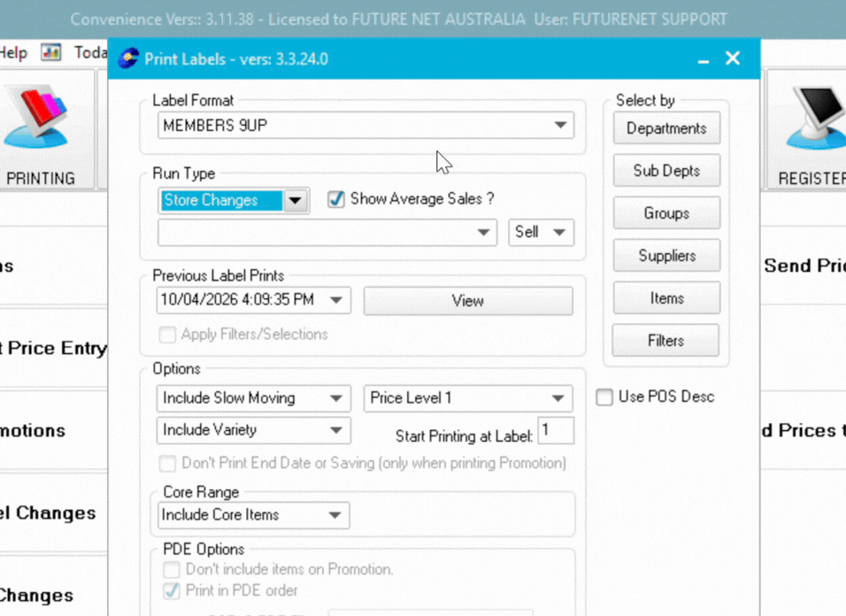Click the Filters button

tap(665, 341)
